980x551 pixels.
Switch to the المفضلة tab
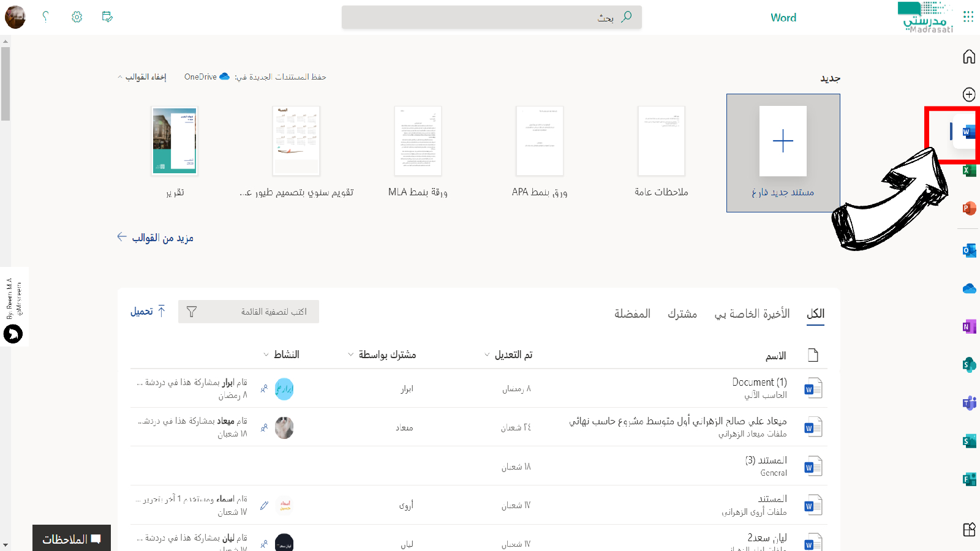pos(632,313)
